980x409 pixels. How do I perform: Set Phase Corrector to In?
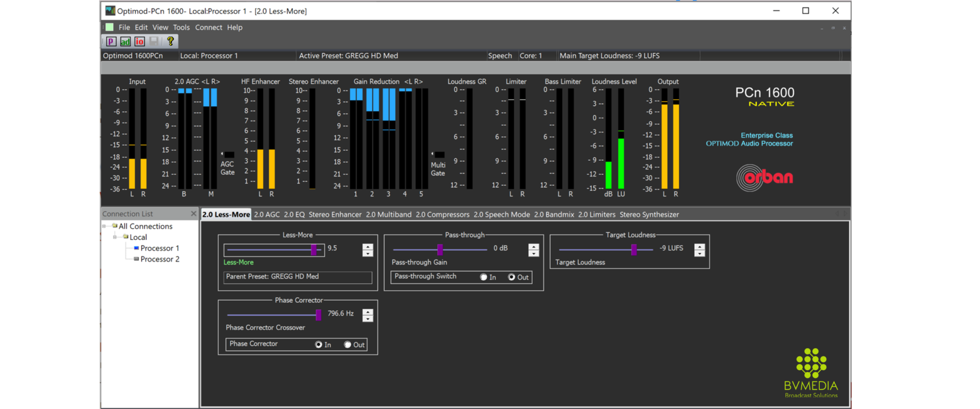[318, 345]
